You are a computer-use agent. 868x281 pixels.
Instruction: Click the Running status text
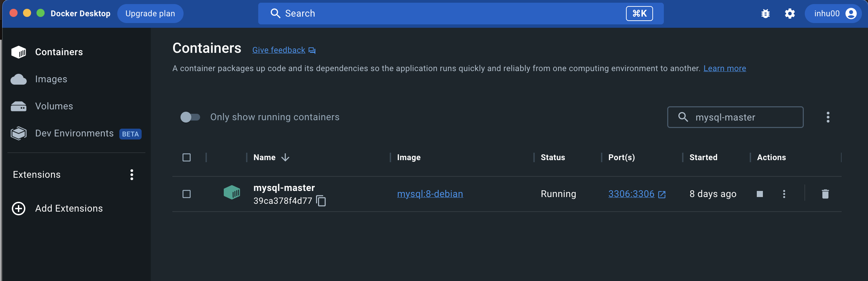(558, 194)
